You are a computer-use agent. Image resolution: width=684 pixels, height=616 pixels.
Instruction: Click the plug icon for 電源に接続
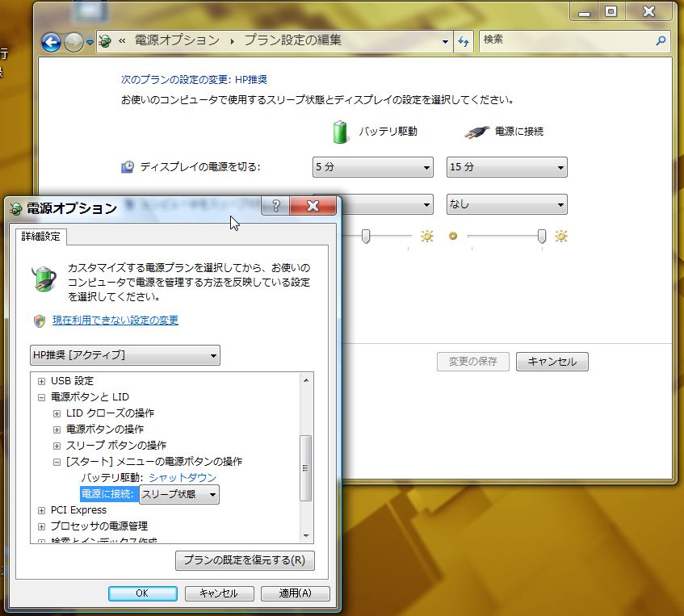pos(476,132)
